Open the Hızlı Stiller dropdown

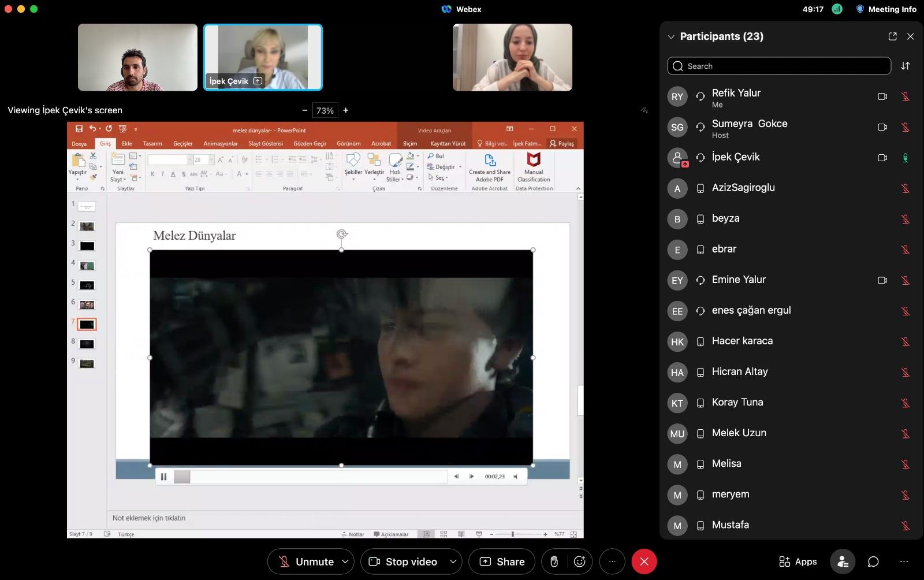click(x=395, y=168)
